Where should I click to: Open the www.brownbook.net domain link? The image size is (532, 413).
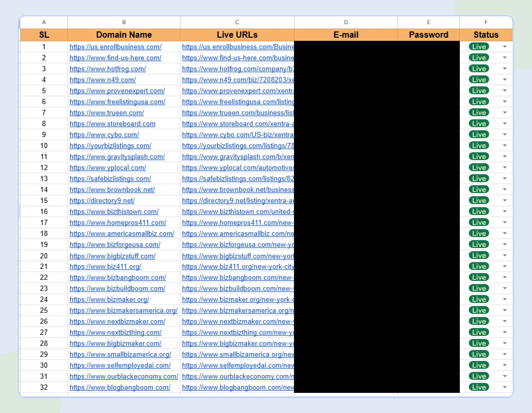coord(112,189)
